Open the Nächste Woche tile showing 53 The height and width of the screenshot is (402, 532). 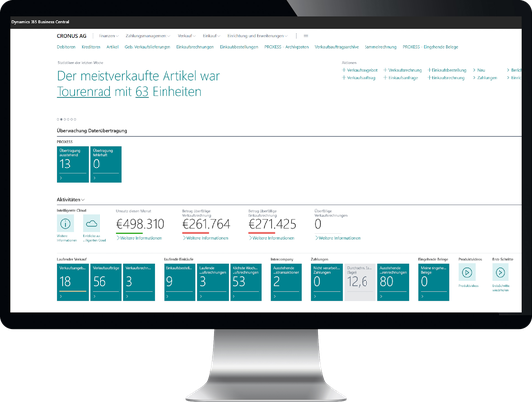pyautogui.click(x=245, y=282)
